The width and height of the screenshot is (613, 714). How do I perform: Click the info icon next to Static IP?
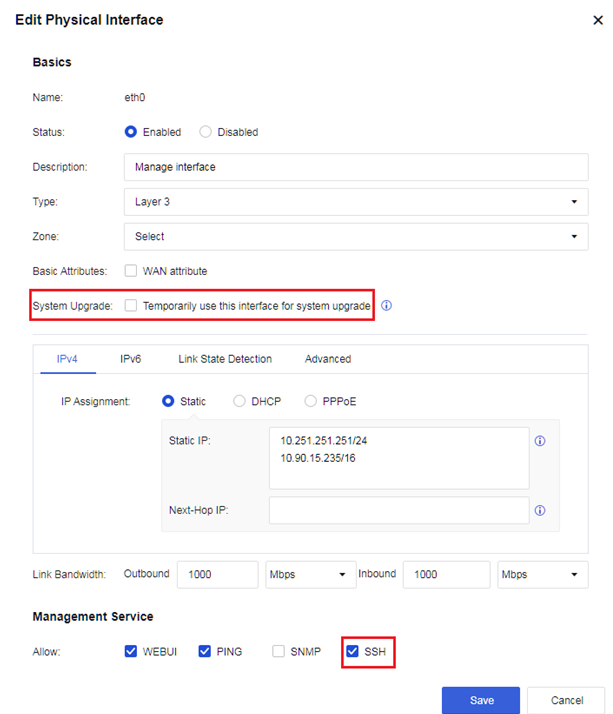[540, 441]
